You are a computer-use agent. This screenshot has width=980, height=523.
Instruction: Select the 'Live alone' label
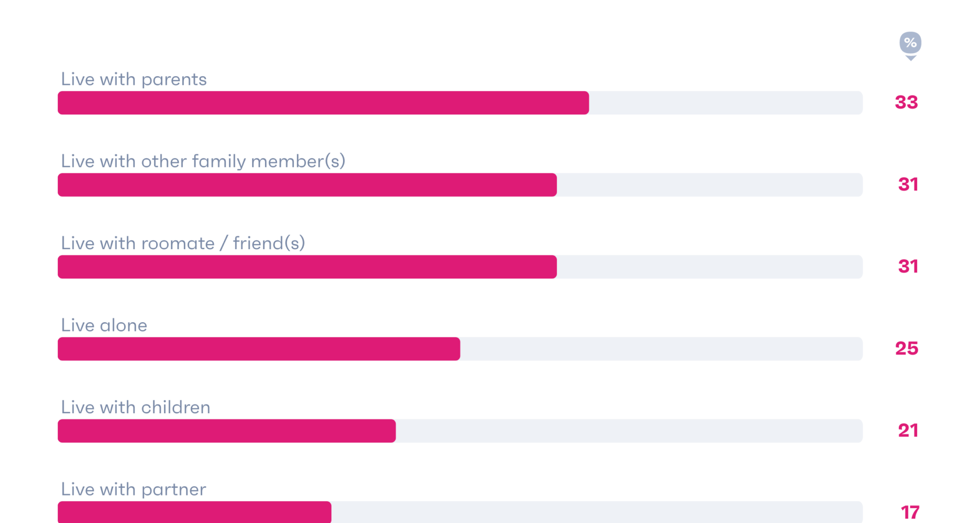pos(104,325)
